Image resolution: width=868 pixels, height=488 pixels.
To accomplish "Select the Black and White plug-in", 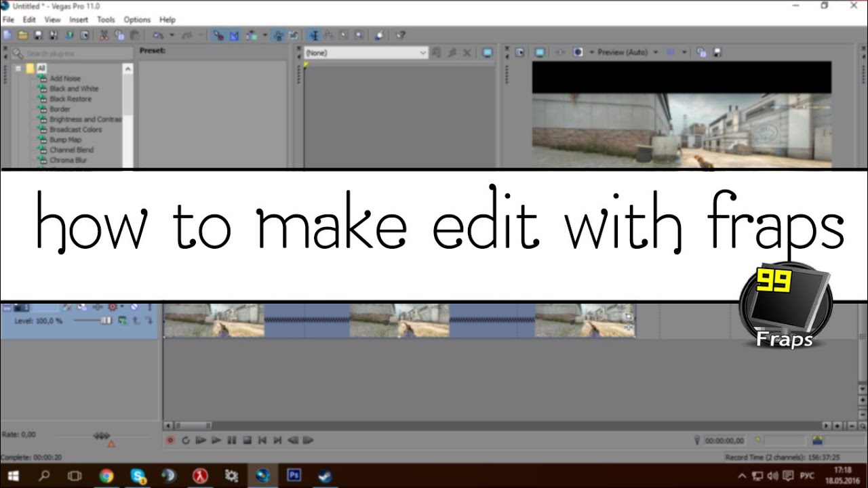I will 74,89.
